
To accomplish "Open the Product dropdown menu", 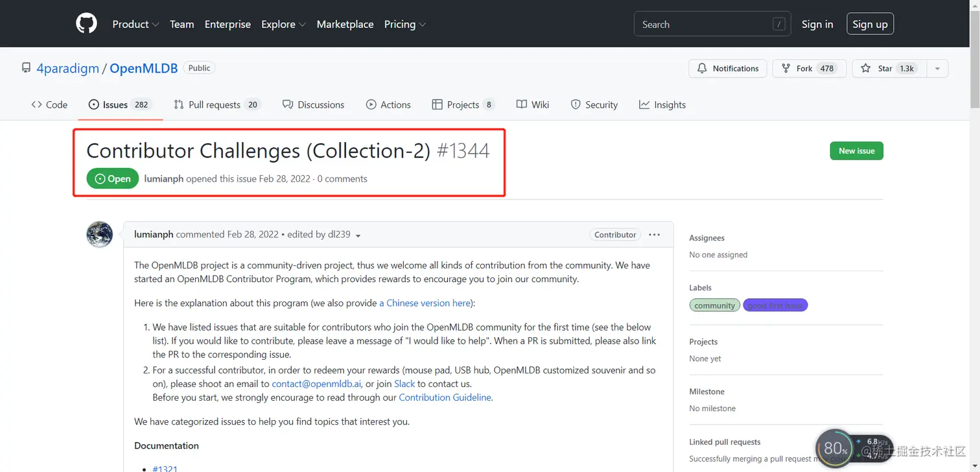I will click(x=135, y=24).
